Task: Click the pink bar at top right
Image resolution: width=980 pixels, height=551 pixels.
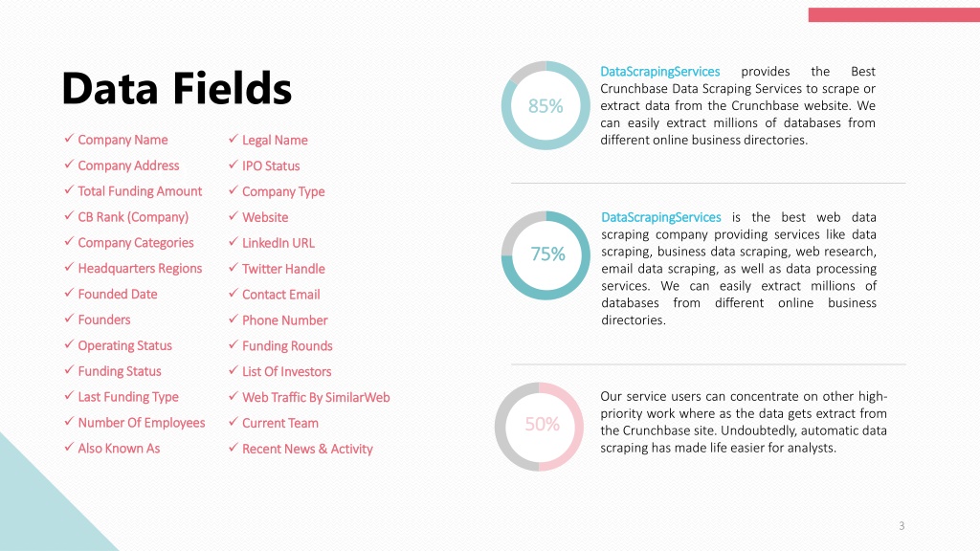Action: [894, 14]
